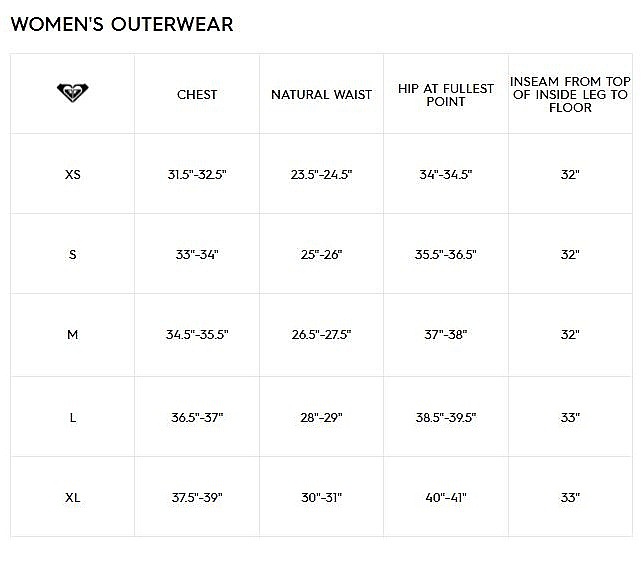Click the 40"-41" hip measurement cell
This screenshot has width=642, height=572.
[x=445, y=497]
